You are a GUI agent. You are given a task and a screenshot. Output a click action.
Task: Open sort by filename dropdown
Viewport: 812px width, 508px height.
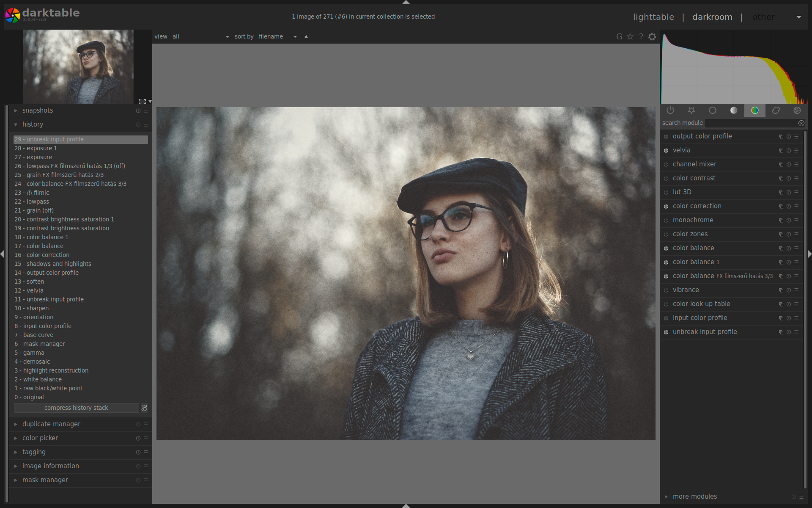pyautogui.click(x=278, y=36)
